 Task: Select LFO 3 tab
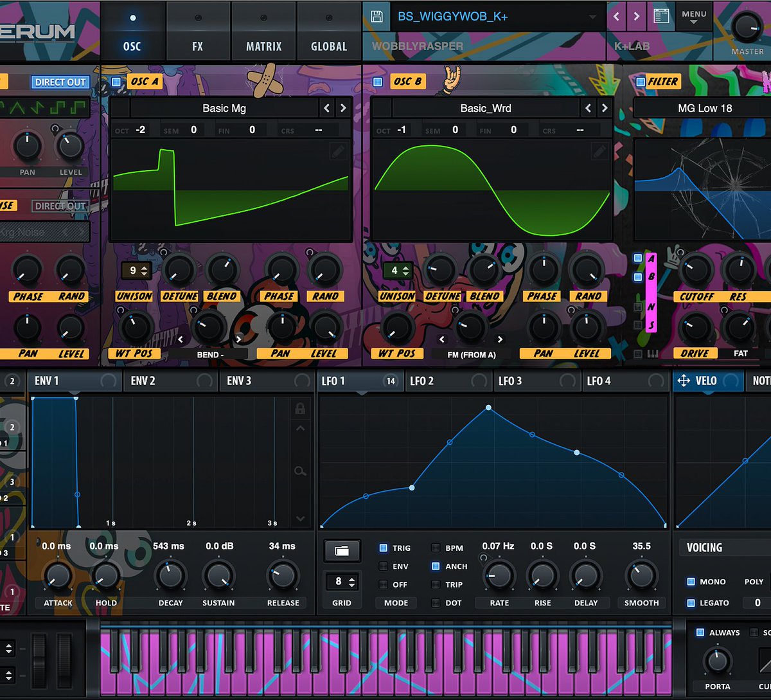(x=537, y=381)
